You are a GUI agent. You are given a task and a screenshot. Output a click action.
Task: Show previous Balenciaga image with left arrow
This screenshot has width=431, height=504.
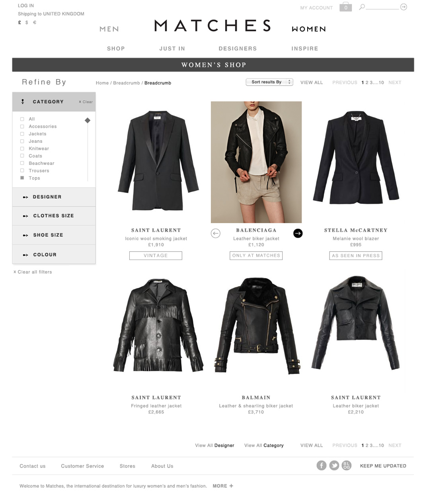click(x=215, y=233)
